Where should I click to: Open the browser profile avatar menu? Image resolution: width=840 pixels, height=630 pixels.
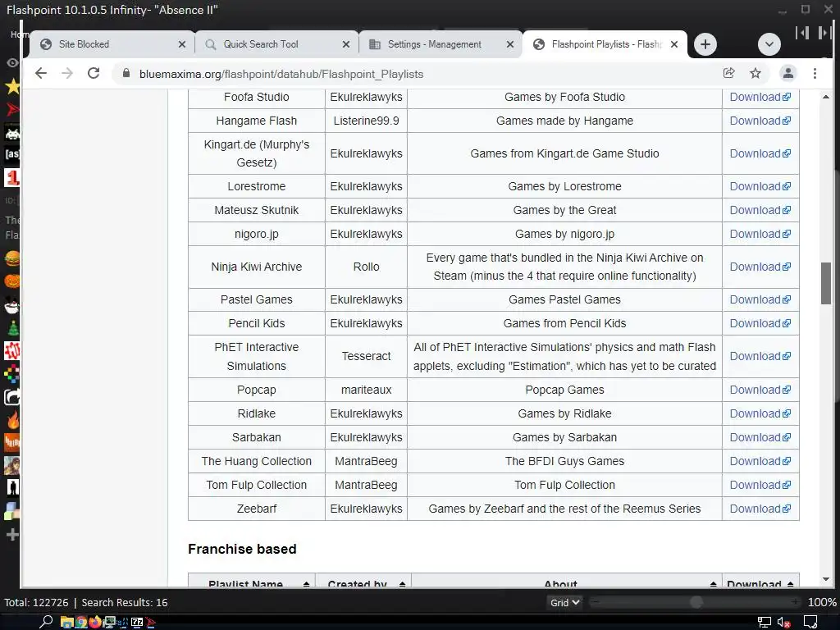[x=788, y=73]
